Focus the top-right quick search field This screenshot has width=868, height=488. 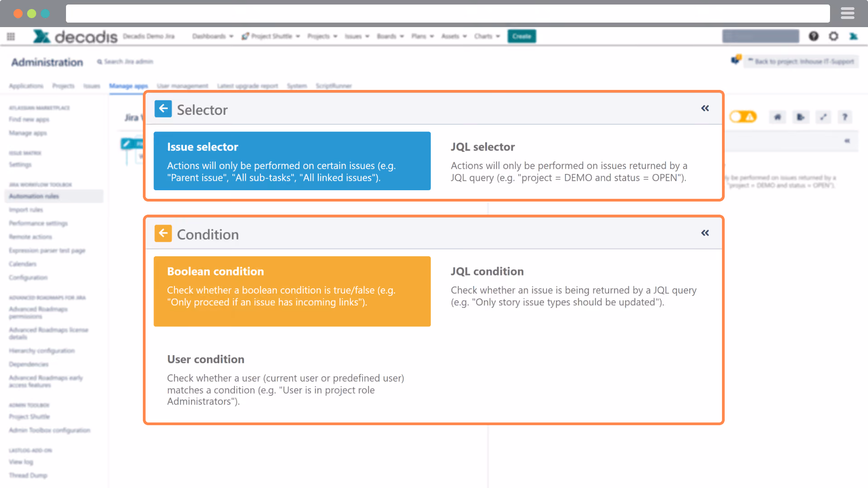[760, 36]
